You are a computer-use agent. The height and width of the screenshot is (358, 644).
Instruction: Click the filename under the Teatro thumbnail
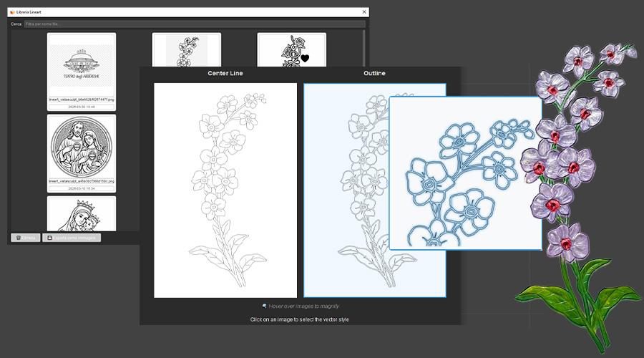pos(81,100)
